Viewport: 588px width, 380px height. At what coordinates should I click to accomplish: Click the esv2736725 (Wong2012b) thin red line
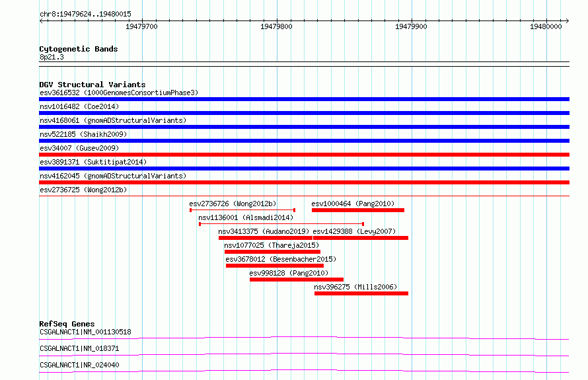coord(304,196)
